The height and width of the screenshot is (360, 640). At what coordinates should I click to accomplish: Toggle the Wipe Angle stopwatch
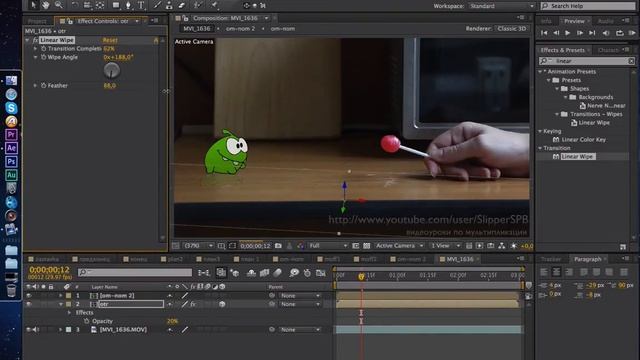pyautogui.click(x=43, y=57)
